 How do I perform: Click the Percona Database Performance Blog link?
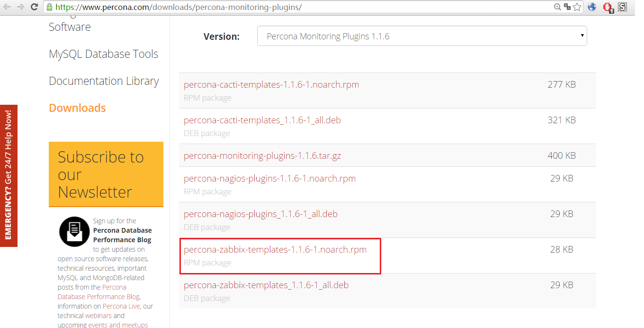coord(98,292)
